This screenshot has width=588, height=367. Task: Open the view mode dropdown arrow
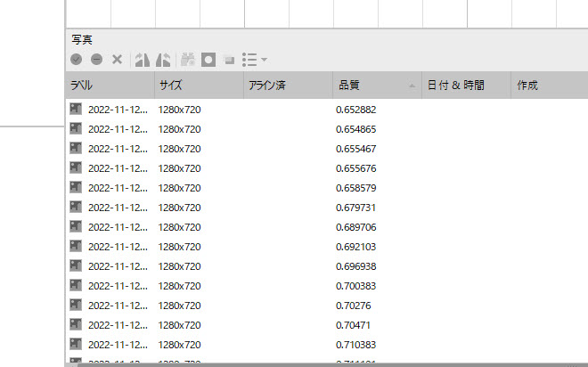[x=264, y=60]
